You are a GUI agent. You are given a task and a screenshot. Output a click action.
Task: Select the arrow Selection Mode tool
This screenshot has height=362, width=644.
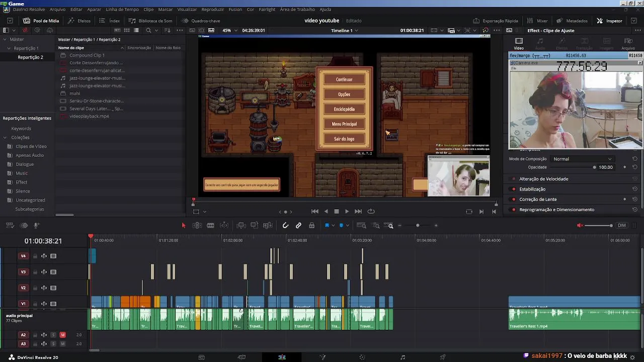[184, 226]
